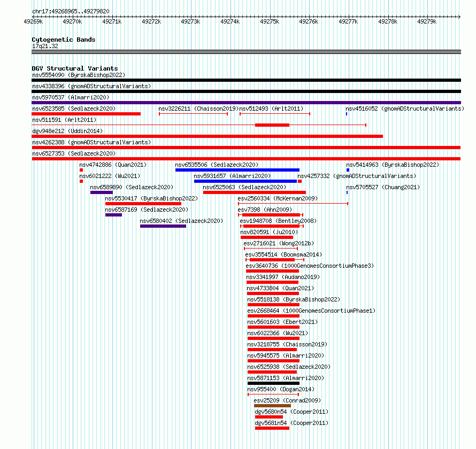The height and width of the screenshot is (449, 476).
Task: Select nsv6525938 (Sedlazeck2020) label
Action: point(289,367)
